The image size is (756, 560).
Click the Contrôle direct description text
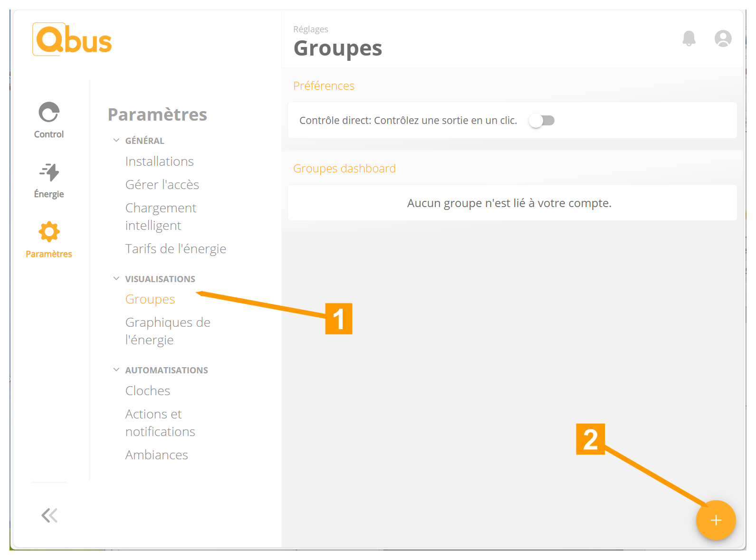pos(408,121)
